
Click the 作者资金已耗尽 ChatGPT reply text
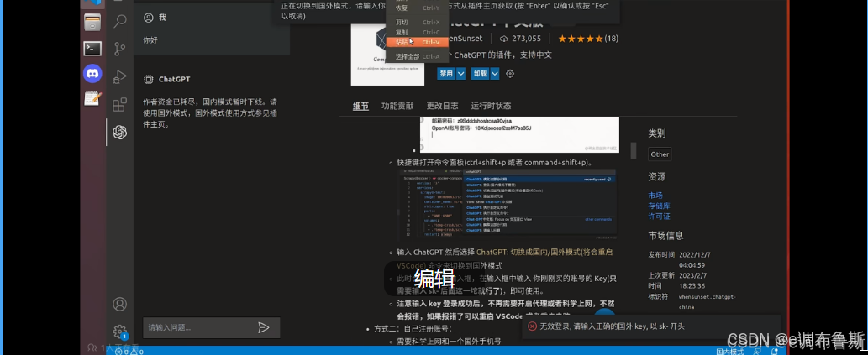coord(210,113)
